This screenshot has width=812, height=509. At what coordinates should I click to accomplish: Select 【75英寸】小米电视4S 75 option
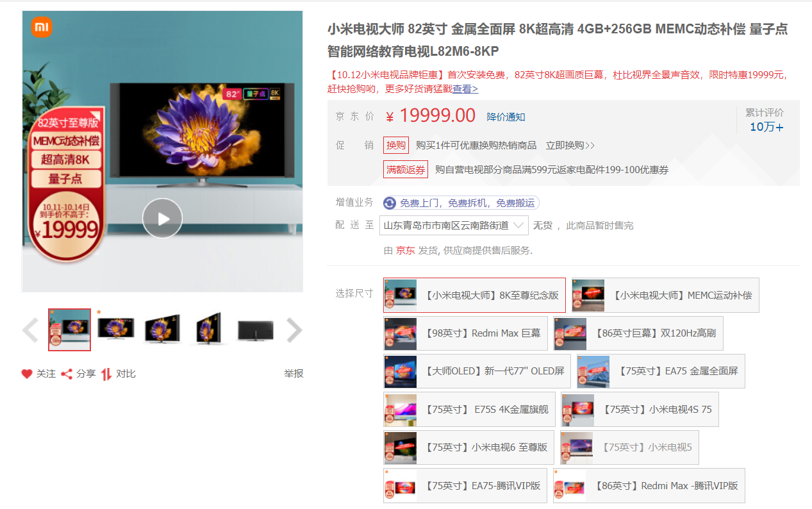640,410
